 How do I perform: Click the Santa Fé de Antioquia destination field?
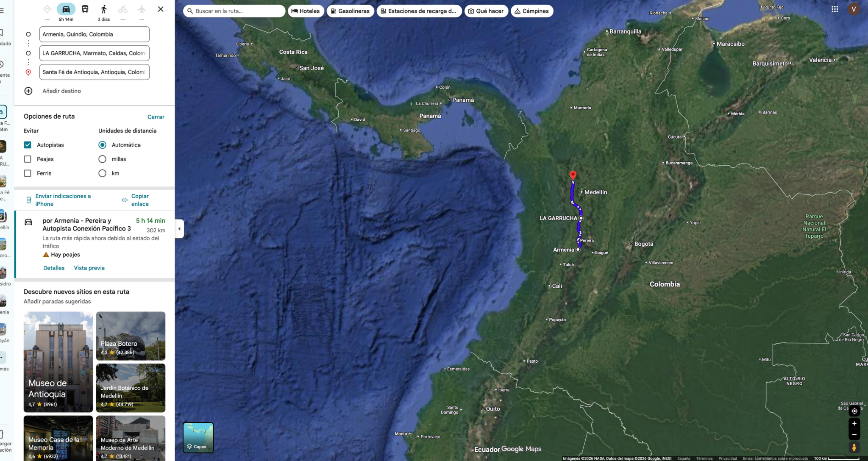click(x=94, y=72)
